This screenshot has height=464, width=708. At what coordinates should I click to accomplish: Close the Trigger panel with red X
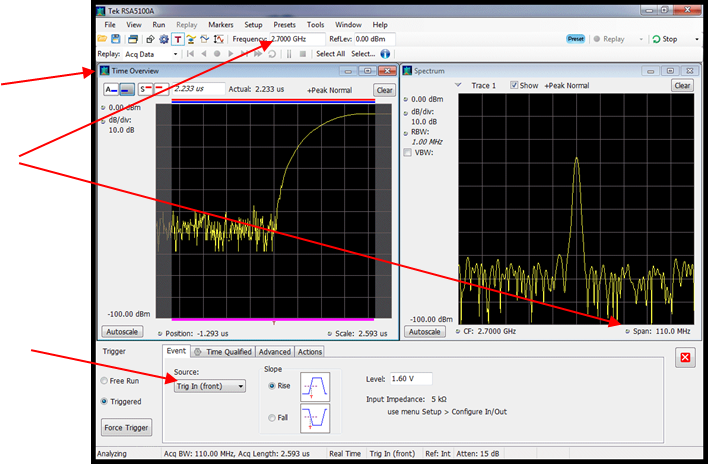[686, 358]
